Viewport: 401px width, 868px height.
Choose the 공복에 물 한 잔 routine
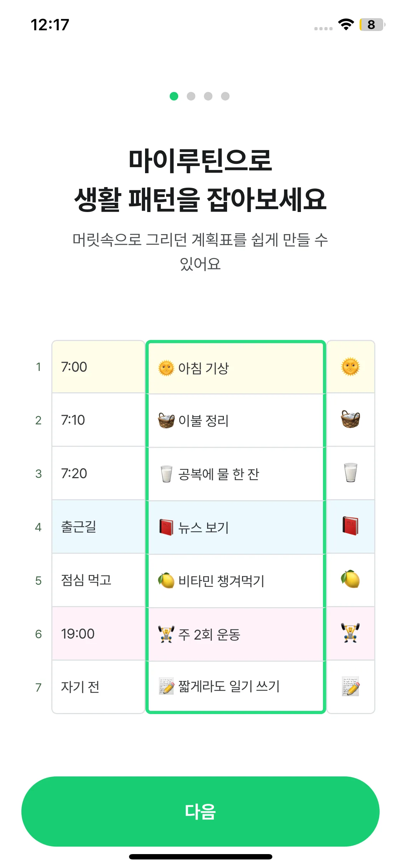coord(235,474)
